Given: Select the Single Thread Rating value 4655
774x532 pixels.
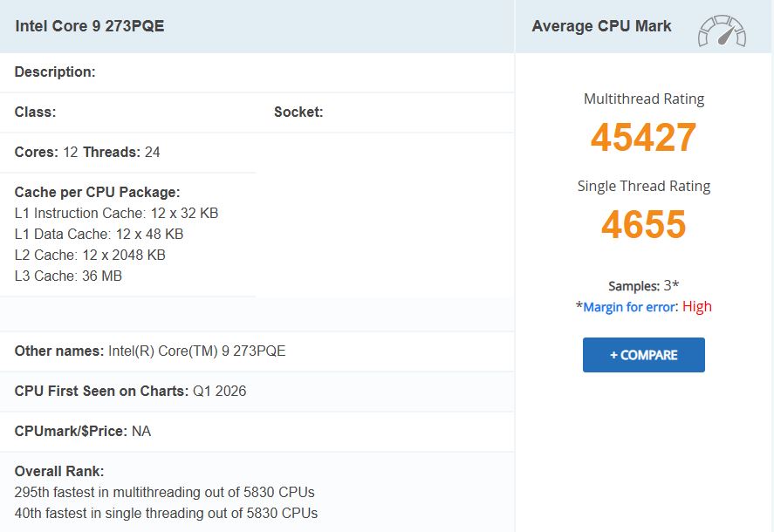Looking at the screenshot, I should [x=644, y=225].
